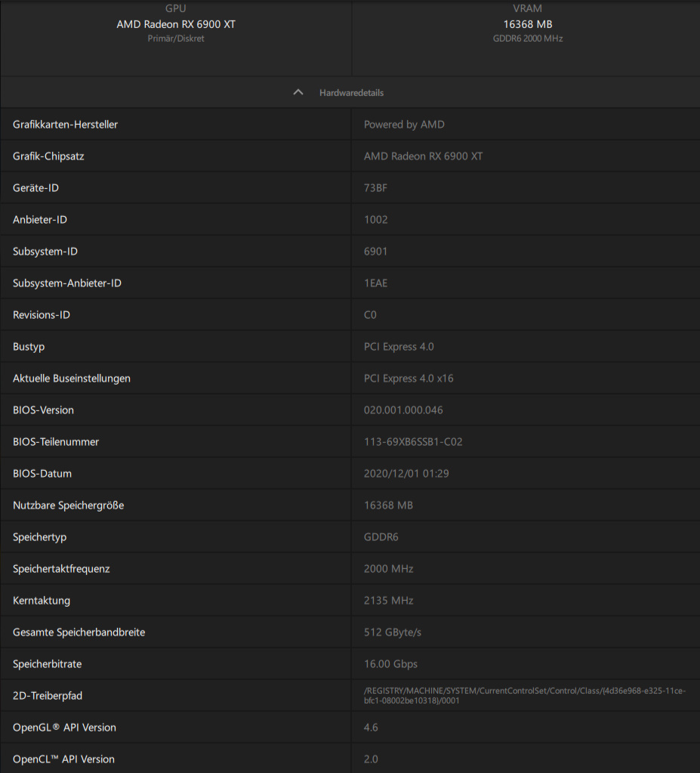Select the Subsystem-ID label
Viewport: 700px width, 773px height.
[x=45, y=252]
